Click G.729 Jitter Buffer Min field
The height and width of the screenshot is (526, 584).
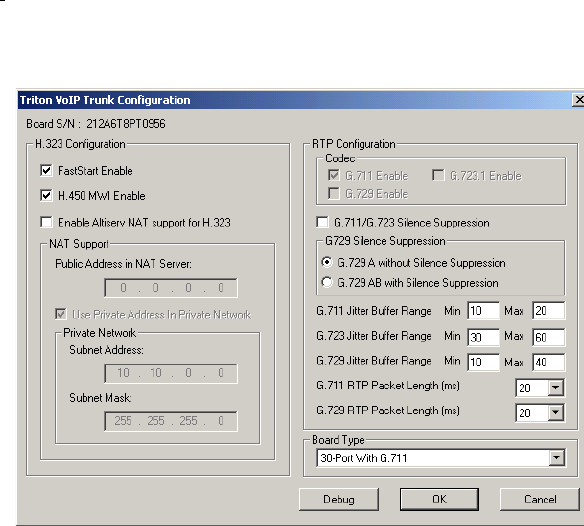pos(483,362)
